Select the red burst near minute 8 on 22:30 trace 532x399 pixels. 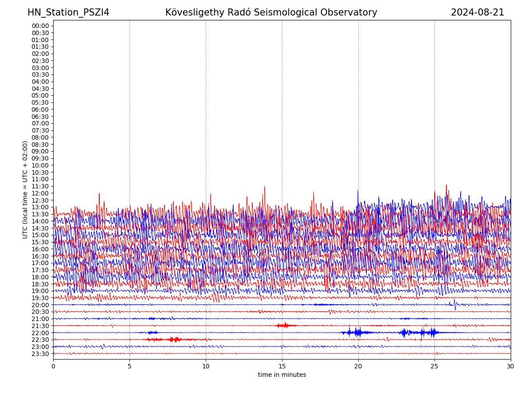pos(176,340)
